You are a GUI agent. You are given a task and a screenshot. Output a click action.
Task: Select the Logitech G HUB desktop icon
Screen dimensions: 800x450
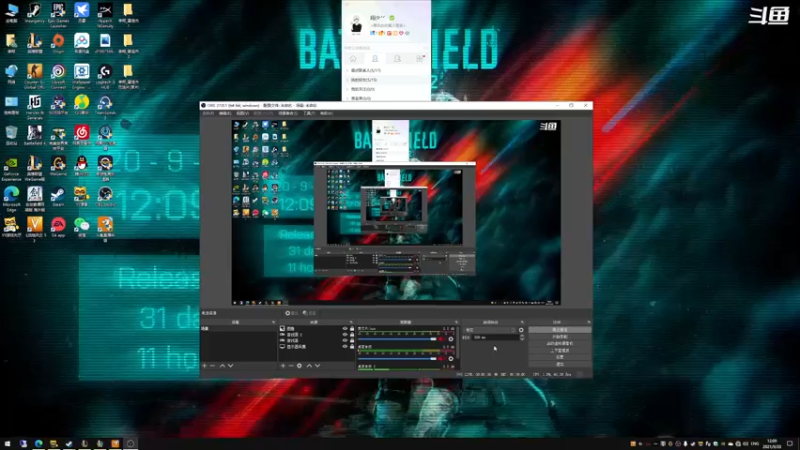tap(105, 77)
